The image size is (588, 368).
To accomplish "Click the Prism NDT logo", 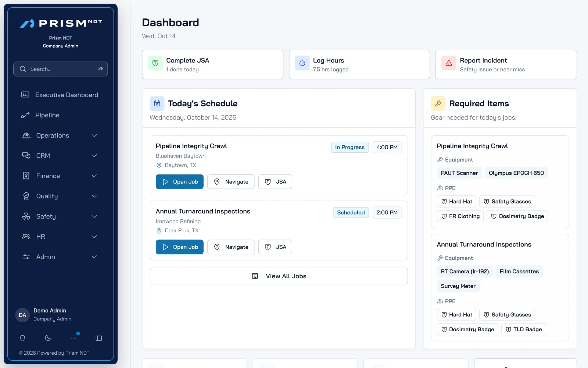I will (61, 24).
